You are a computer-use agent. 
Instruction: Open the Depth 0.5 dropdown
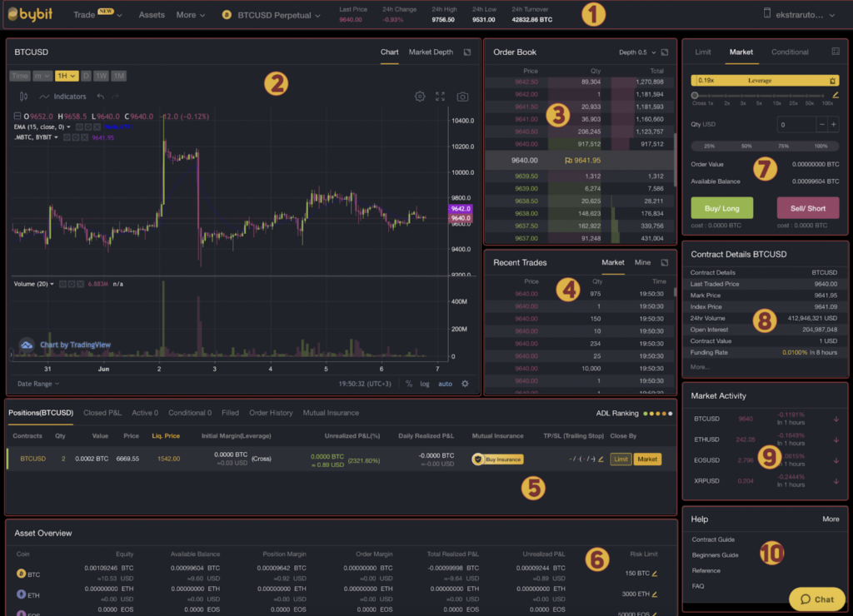pos(637,52)
